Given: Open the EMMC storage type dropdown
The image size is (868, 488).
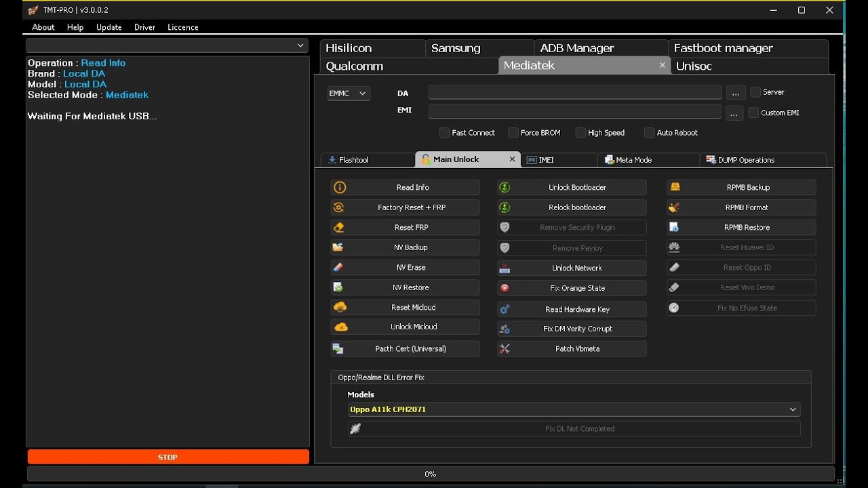Looking at the screenshot, I should pos(349,94).
